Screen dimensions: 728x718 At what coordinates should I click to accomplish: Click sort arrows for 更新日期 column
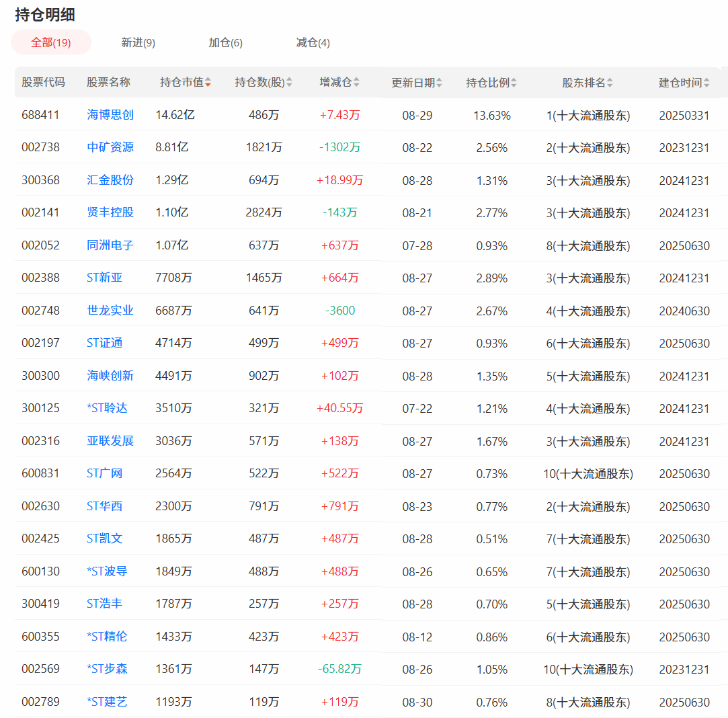point(439,83)
